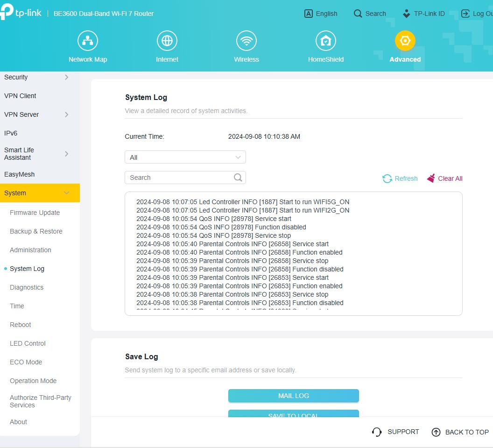
Task: Expand the VPN Server submenu
Action: [67, 114]
